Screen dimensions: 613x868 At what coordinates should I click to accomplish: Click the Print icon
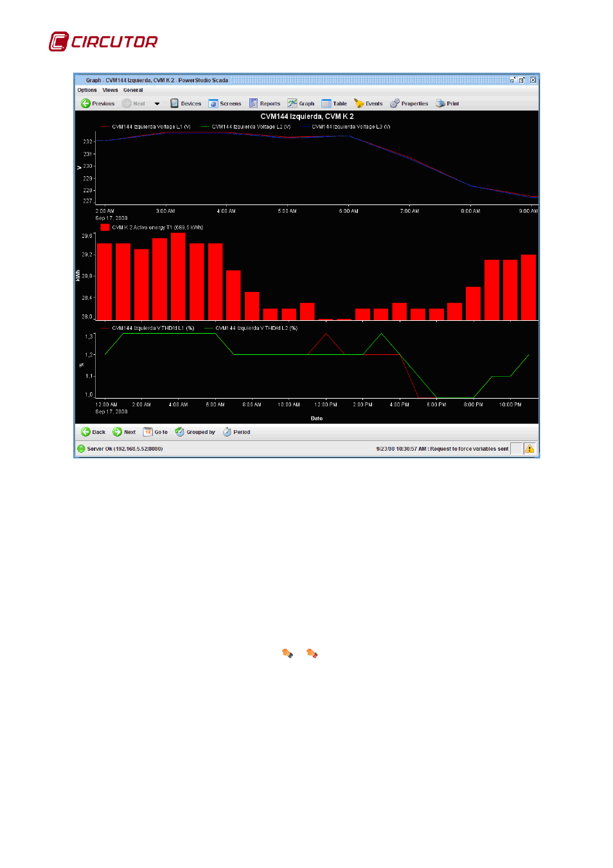(x=440, y=104)
